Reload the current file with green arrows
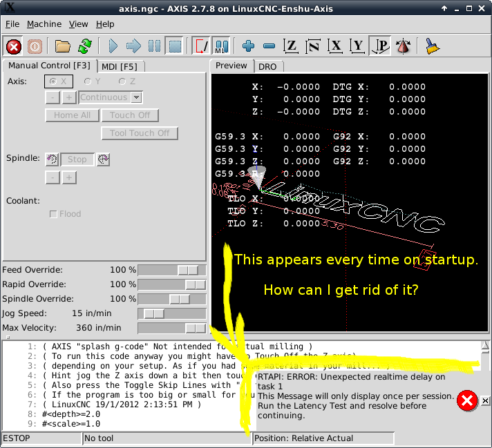The width and height of the screenshot is (492, 448). (x=85, y=46)
